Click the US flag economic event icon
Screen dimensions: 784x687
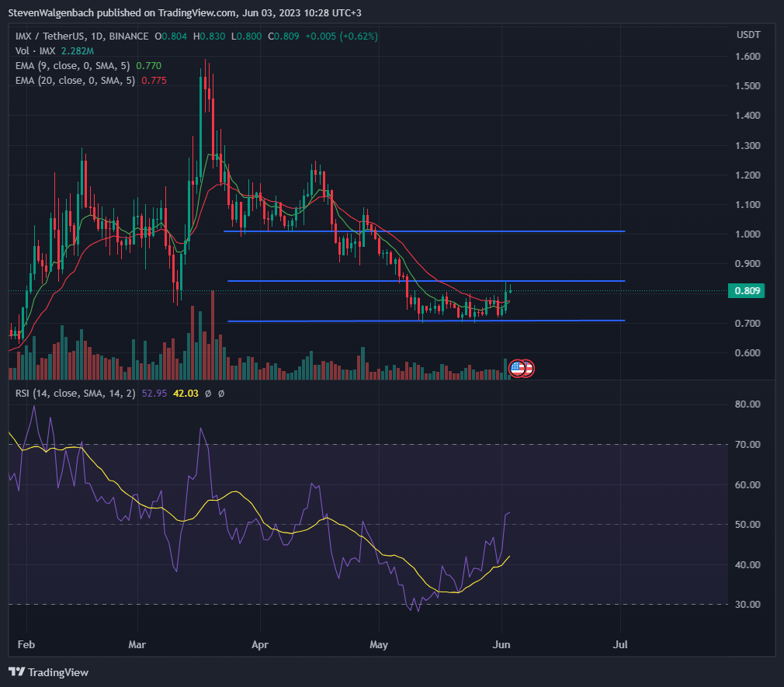(517, 369)
